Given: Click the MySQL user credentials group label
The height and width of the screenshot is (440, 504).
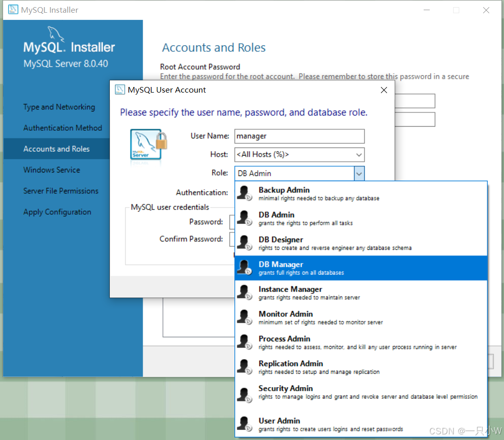Looking at the screenshot, I should tap(170, 208).
